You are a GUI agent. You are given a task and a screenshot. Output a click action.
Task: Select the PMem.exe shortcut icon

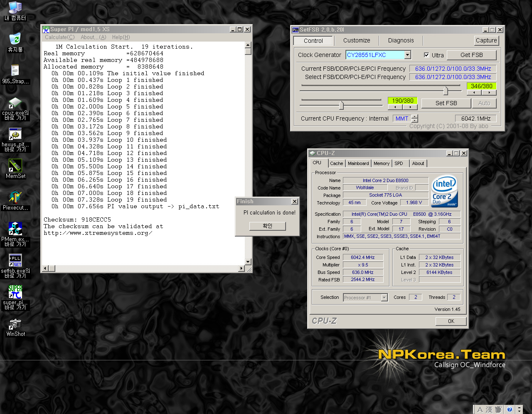15,234
